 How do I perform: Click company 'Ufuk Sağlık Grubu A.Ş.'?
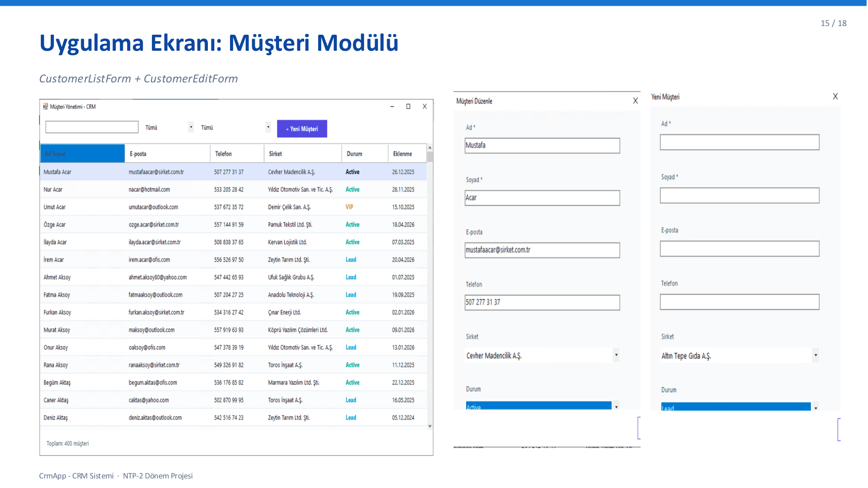point(291,277)
